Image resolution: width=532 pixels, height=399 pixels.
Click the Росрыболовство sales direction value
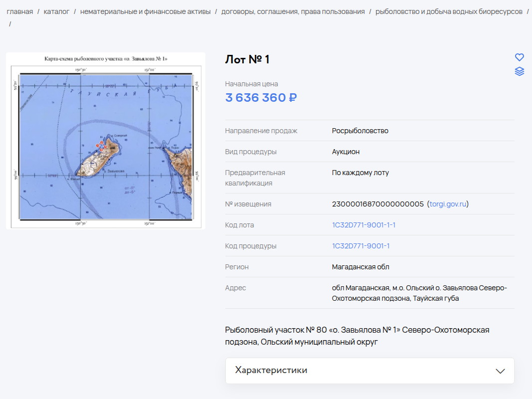click(360, 131)
